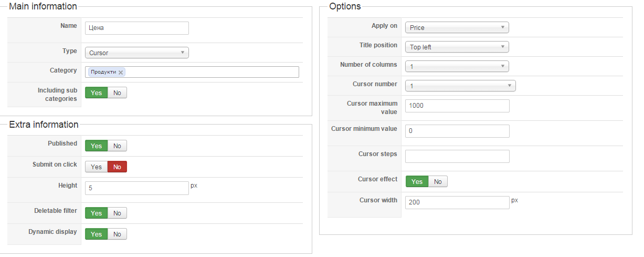The image size is (644, 257).
Task: Open the Cursor number dropdown
Action: (460, 86)
